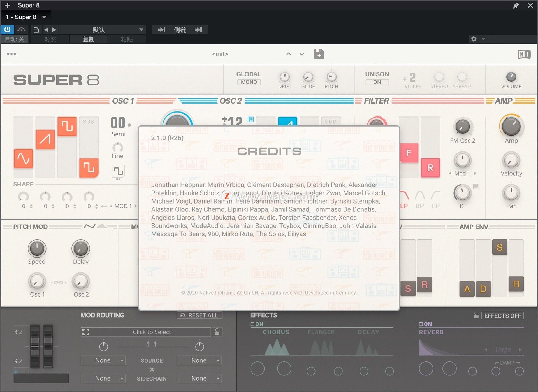Click the OSC 1 sawtooth wave tile
538x392 pixels.
pos(45,139)
